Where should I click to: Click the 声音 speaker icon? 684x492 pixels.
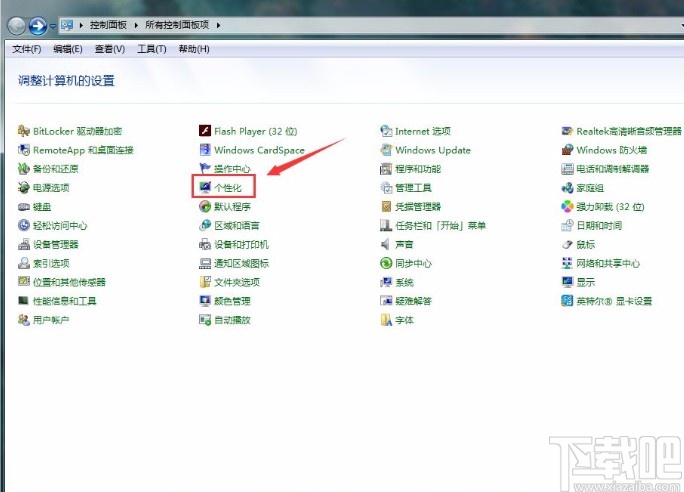coord(386,244)
